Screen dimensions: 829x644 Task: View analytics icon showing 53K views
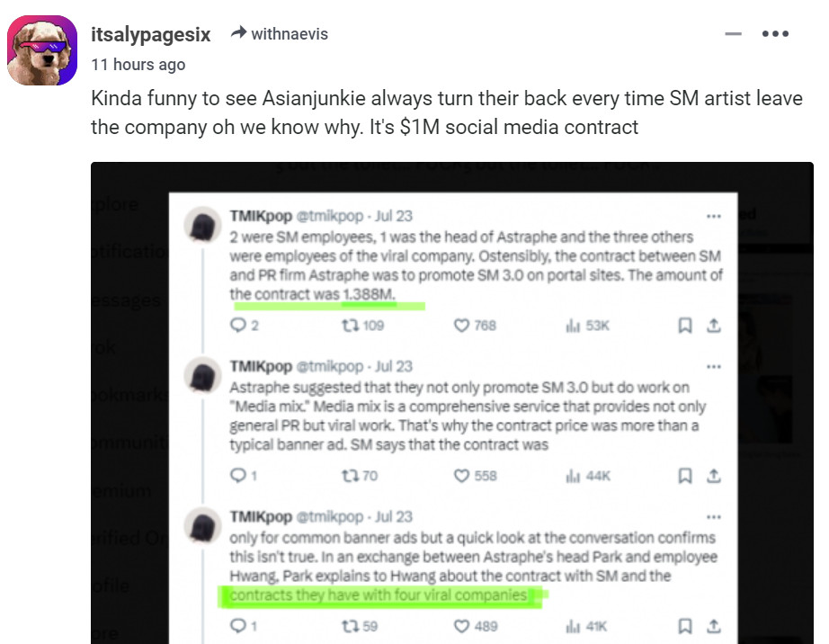tap(573, 326)
